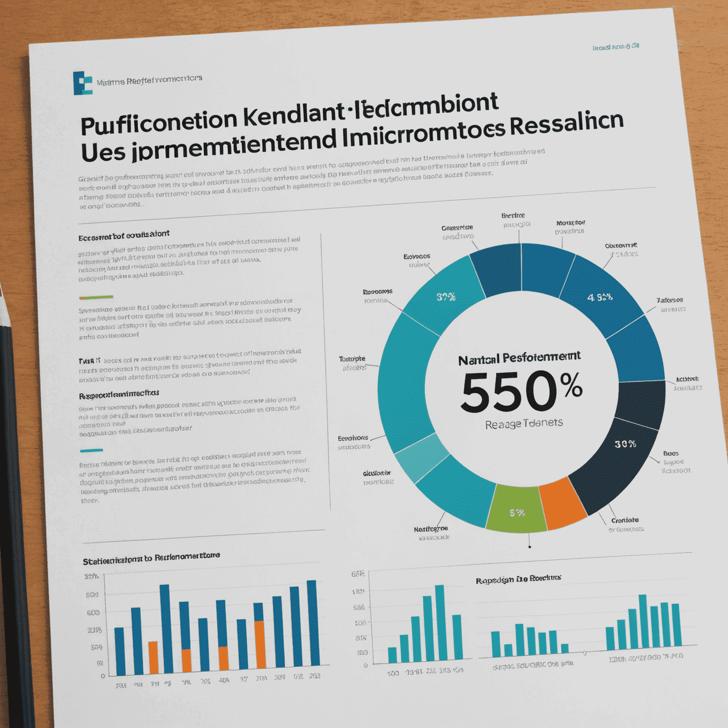This screenshot has width=728, height=728.
Task: Click the small teal text in the page corner
Action: coord(616,46)
